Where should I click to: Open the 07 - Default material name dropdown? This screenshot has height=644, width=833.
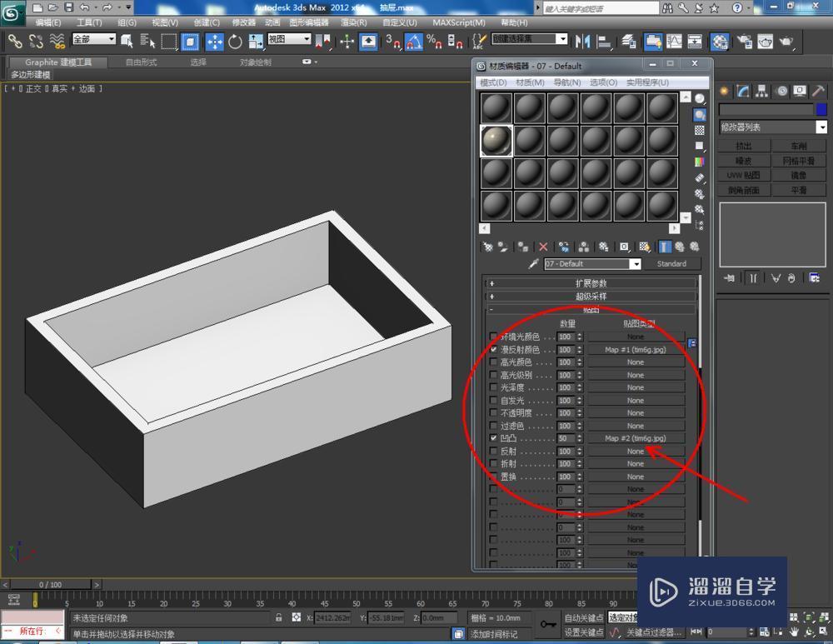(636, 263)
